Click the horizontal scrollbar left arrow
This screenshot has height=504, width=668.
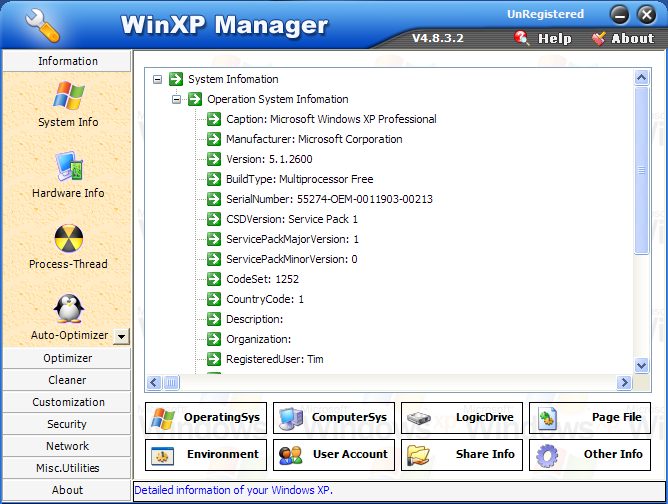(154, 383)
